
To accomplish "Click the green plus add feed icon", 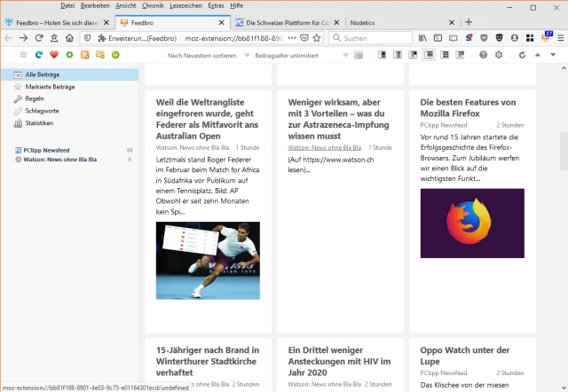I will [69, 55].
